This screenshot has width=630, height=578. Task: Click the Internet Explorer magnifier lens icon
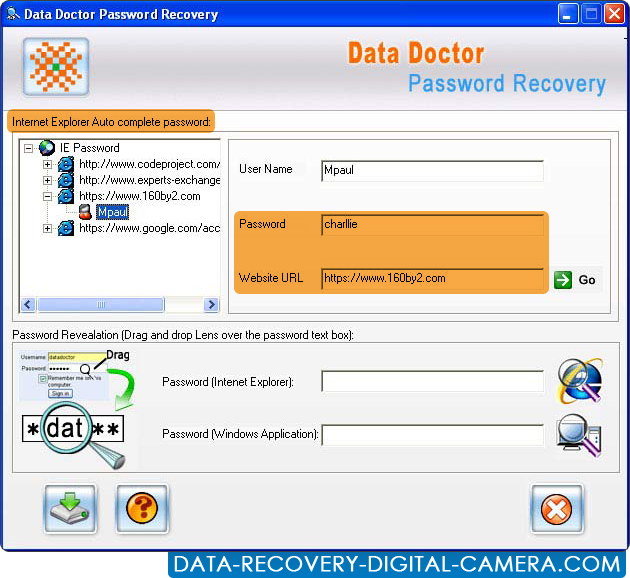580,381
